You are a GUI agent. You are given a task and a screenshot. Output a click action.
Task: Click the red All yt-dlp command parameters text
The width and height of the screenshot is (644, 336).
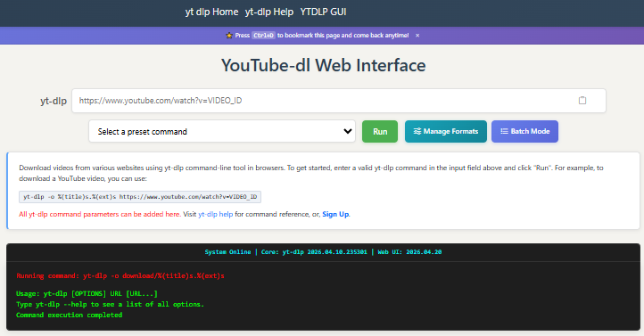(x=99, y=214)
